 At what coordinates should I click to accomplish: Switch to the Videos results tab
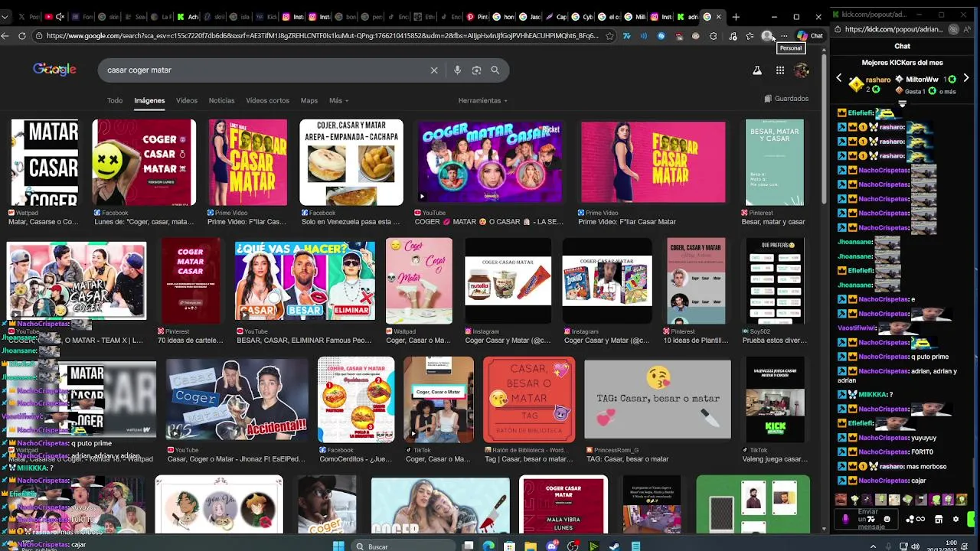187,100
